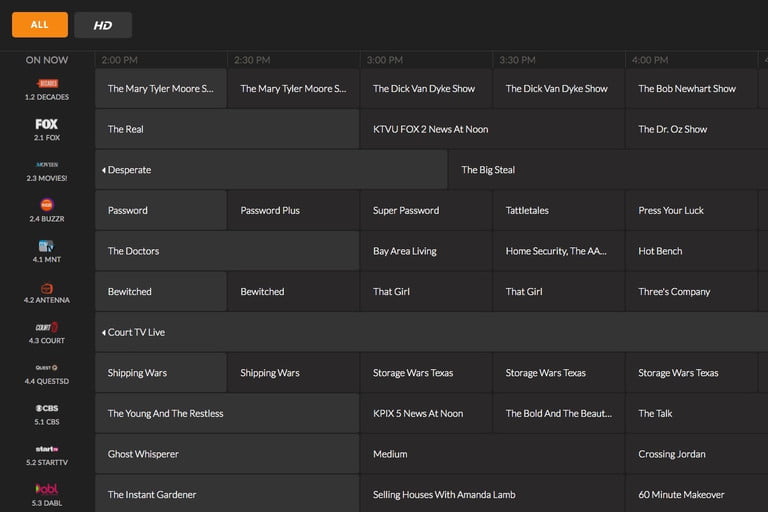Screen dimensions: 768x512
Task: Expand Desperate using its left arrow
Action: coord(104,170)
